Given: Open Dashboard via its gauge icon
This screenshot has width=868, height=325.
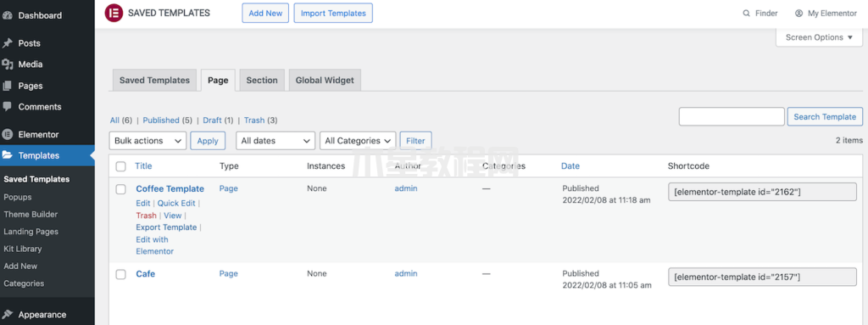Looking at the screenshot, I should (x=7, y=15).
